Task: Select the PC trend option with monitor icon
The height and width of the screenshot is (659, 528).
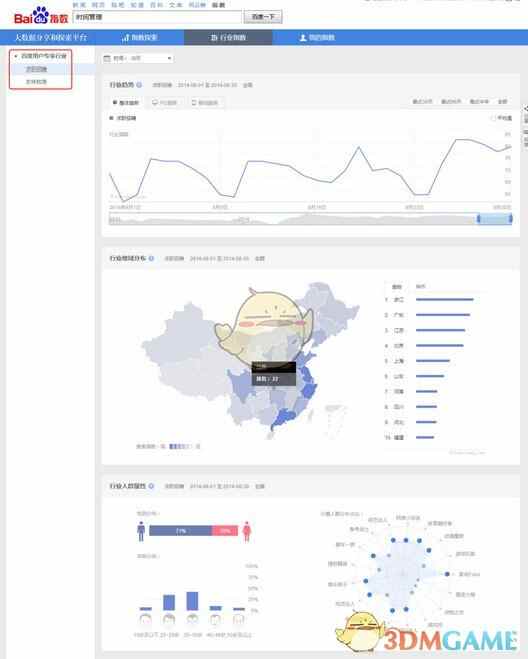Action: [164, 103]
